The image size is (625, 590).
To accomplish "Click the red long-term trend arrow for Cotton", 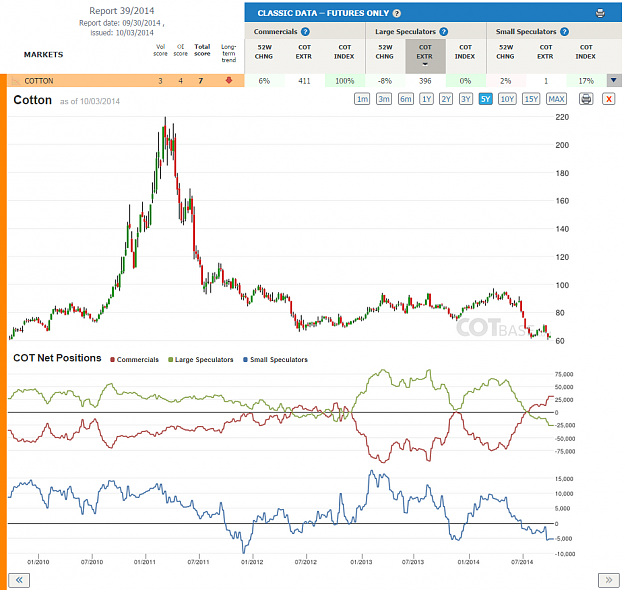I will coord(229,81).
